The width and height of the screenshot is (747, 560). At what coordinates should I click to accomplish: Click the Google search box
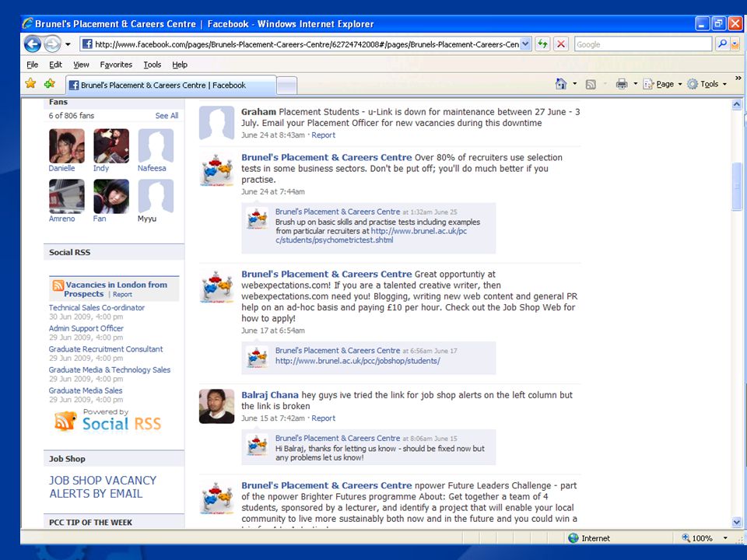coord(644,44)
